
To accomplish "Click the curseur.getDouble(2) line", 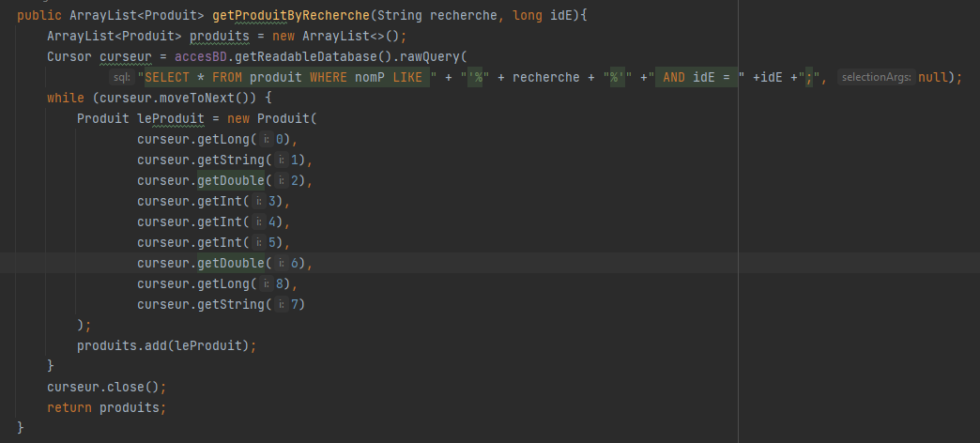I will coord(225,180).
